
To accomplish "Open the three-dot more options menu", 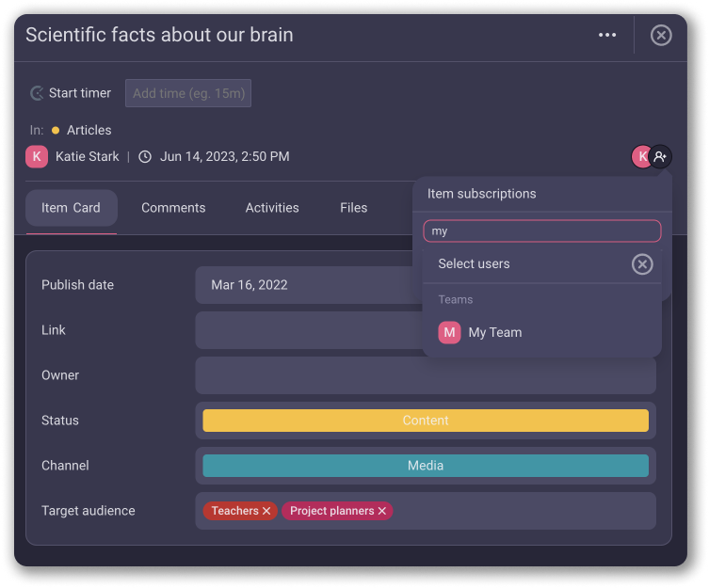I will (x=607, y=35).
